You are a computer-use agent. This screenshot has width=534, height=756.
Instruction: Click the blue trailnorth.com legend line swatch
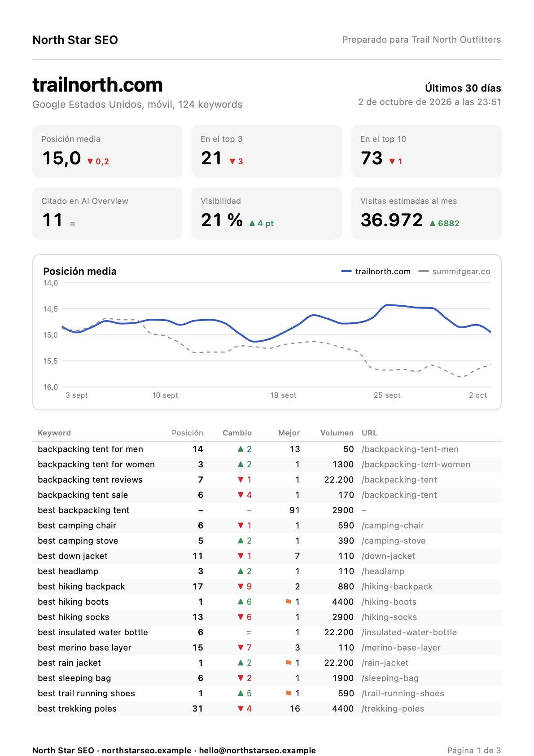click(x=346, y=272)
